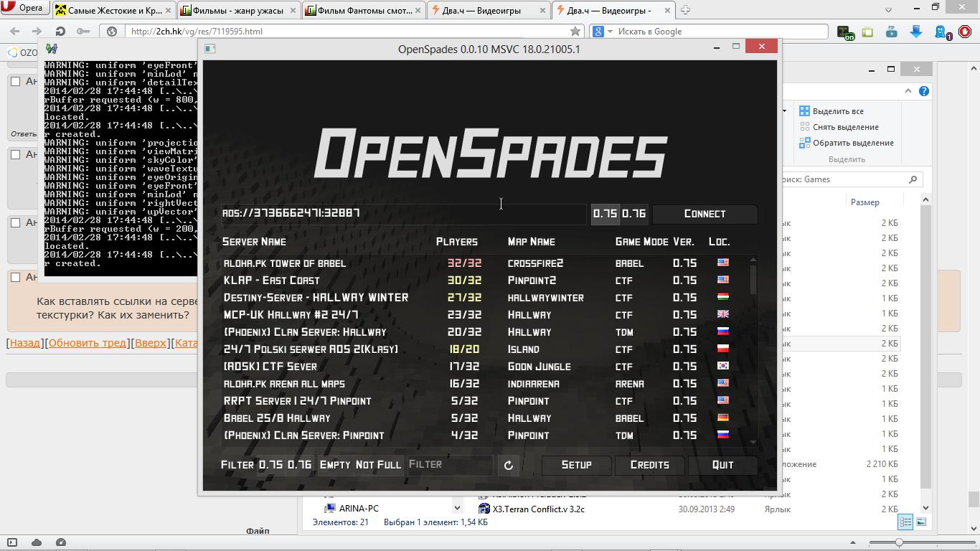Viewport: 980px width, 551px height.
Task: Open the Google search engine dropdown
Action: [610, 32]
